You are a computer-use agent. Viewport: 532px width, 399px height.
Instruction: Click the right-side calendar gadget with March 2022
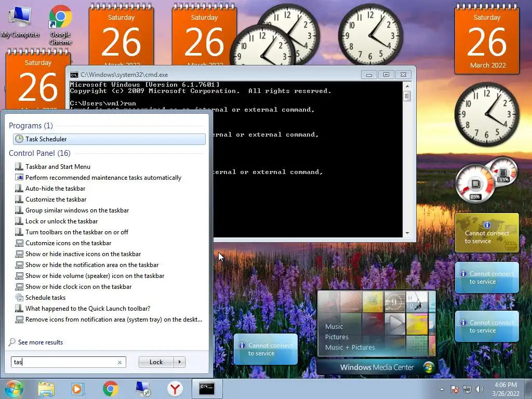[x=487, y=39]
